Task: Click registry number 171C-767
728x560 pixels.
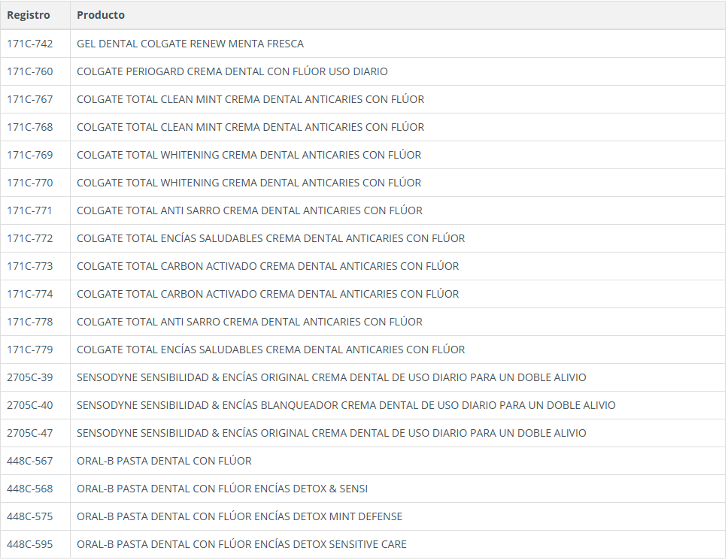Action: click(x=30, y=99)
